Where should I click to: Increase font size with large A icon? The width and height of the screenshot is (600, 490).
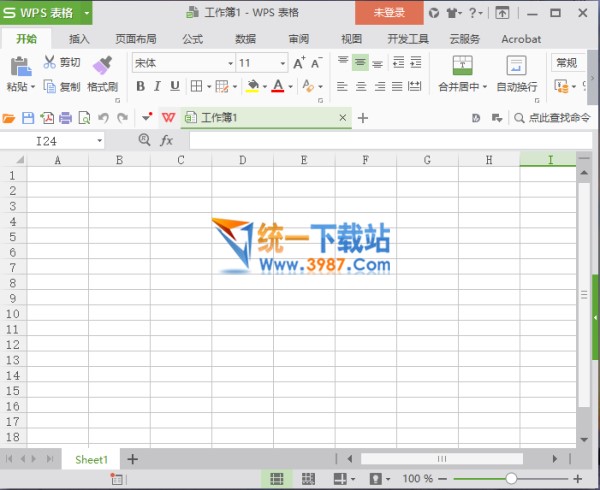[299, 63]
